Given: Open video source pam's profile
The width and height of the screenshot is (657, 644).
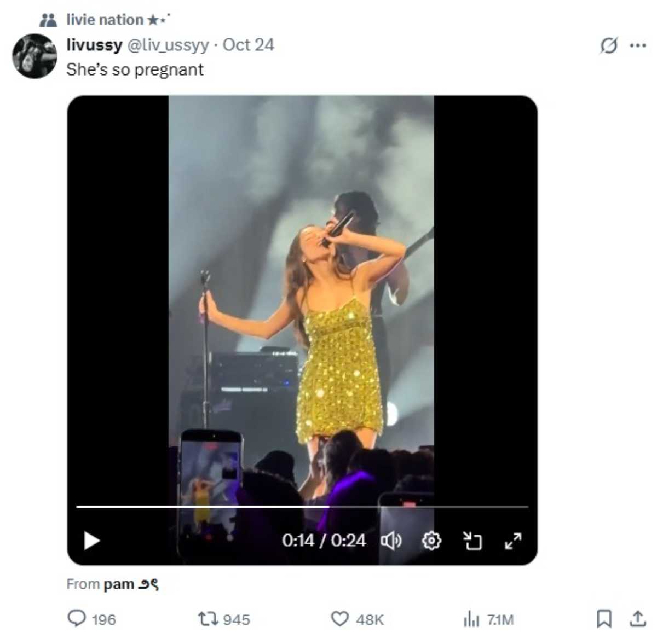Looking at the screenshot, I should [130, 584].
